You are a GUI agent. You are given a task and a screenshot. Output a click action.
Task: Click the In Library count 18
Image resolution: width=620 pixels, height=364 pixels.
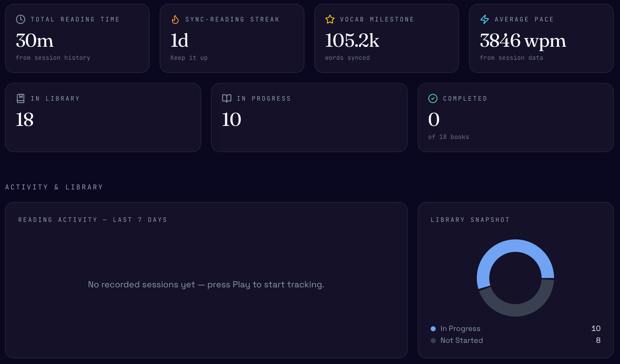click(25, 120)
